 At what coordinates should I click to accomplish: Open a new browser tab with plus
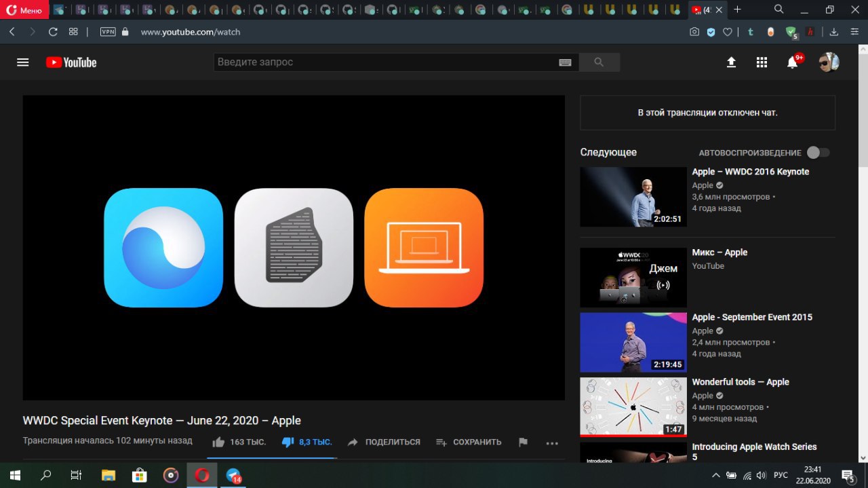[x=738, y=10]
